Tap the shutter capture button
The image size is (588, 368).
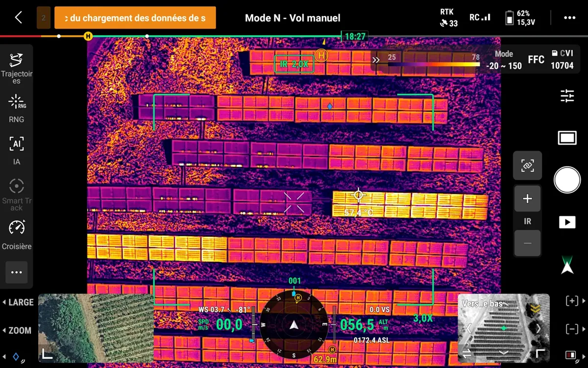click(567, 180)
